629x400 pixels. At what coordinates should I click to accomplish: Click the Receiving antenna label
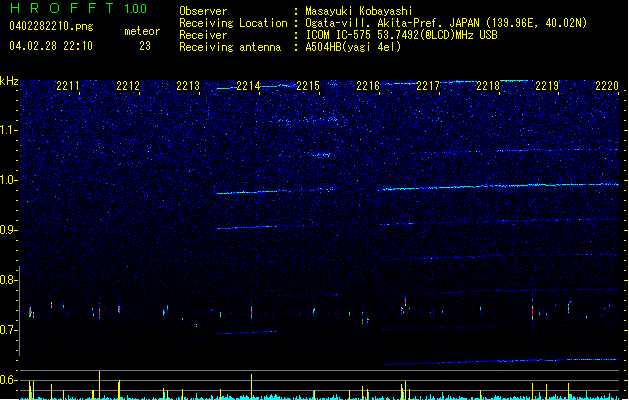click(x=230, y=47)
